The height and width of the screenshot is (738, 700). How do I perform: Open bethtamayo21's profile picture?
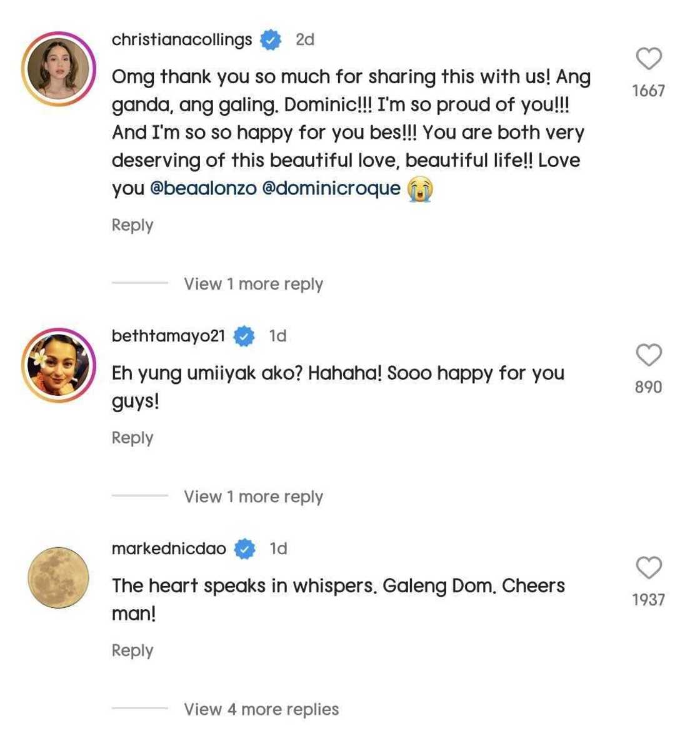[x=58, y=365]
